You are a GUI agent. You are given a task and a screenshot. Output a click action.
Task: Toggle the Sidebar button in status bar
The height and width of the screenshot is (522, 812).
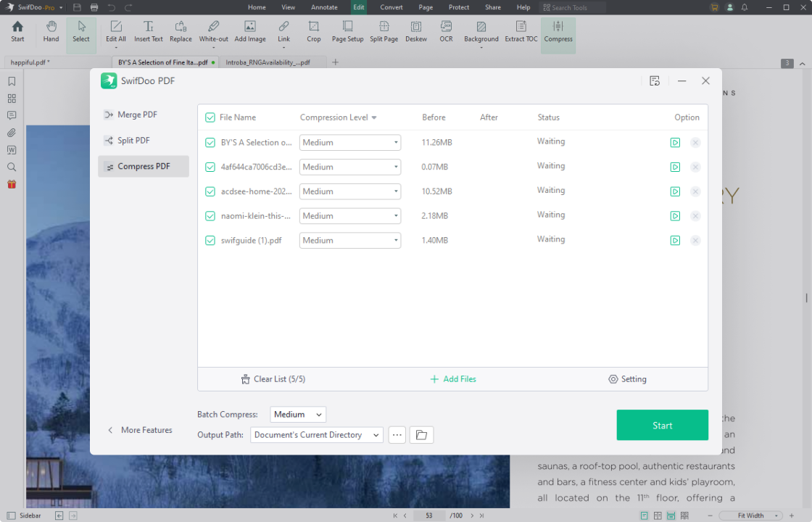pos(24,515)
